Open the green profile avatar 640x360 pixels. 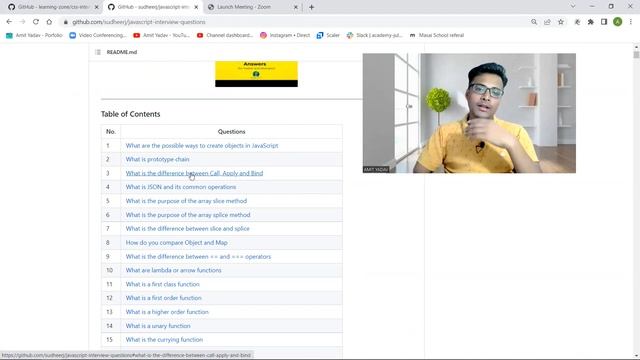point(618,22)
